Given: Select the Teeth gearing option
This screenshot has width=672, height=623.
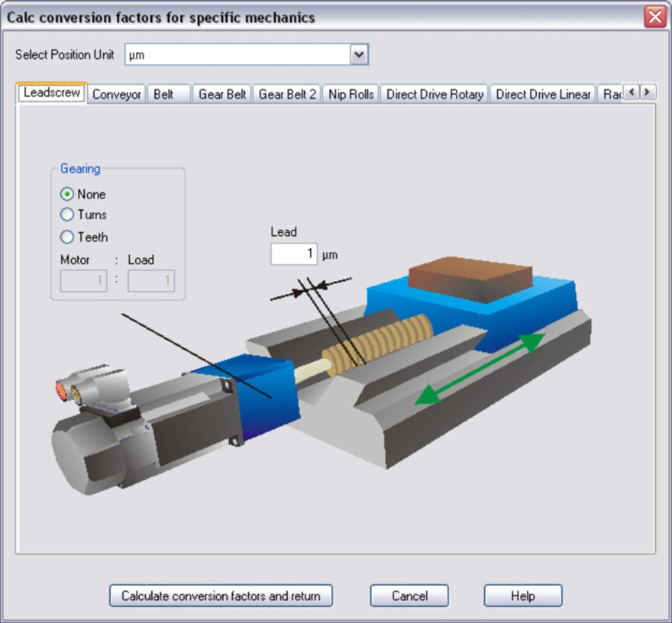Looking at the screenshot, I should pyautogui.click(x=67, y=237).
